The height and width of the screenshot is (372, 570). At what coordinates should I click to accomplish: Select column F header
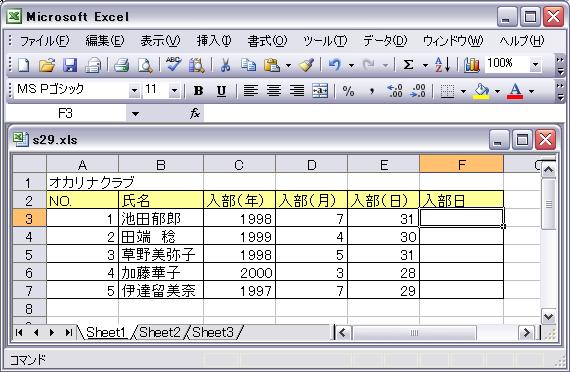pyautogui.click(x=461, y=164)
